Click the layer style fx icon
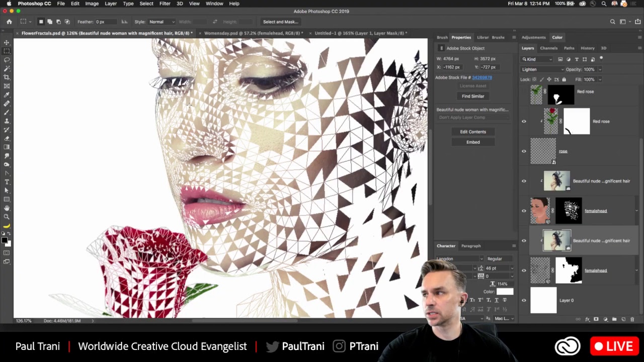 click(x=587, y=319)
